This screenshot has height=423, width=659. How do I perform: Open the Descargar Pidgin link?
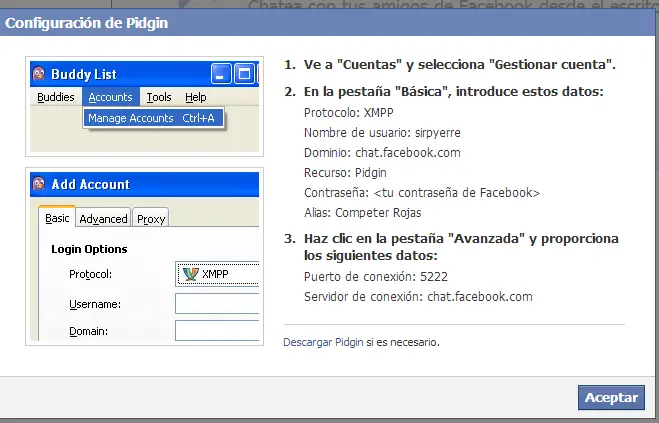coord(323,342)
